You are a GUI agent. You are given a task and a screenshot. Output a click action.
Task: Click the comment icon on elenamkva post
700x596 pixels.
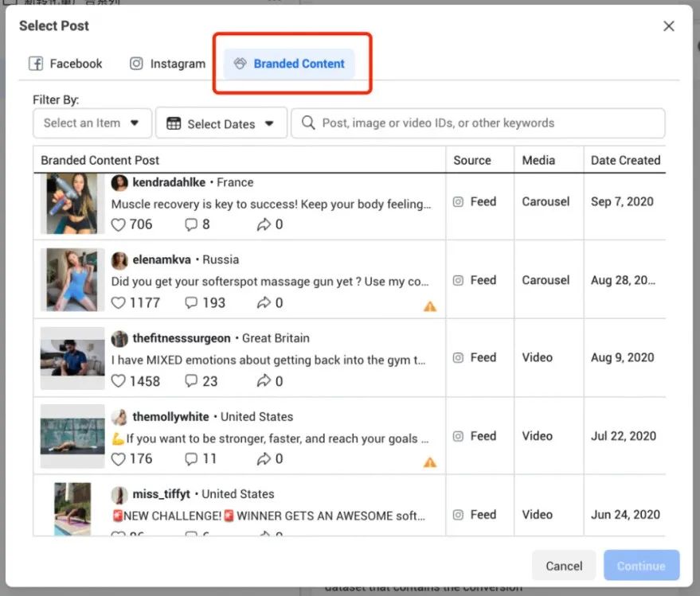[x=191, y=303]
